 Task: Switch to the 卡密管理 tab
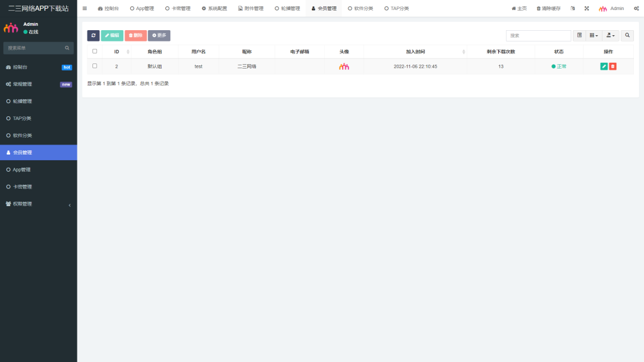tap(178, 9)
